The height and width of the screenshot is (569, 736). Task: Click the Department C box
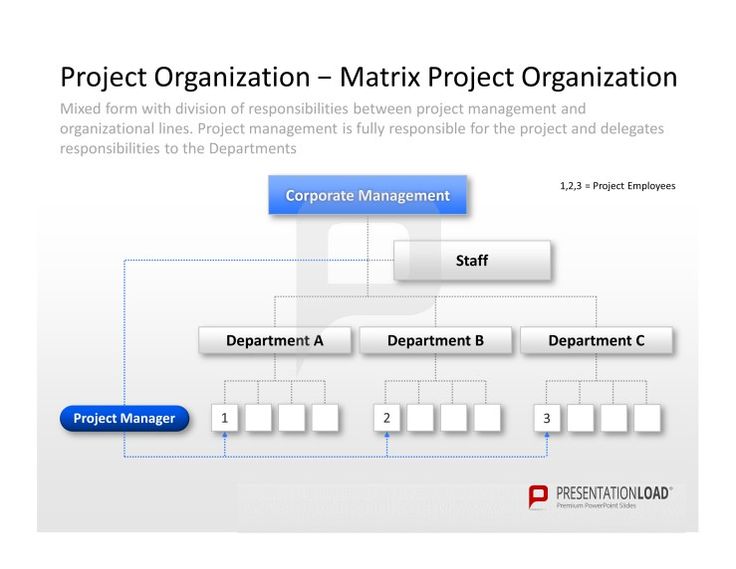pos(596,340)
